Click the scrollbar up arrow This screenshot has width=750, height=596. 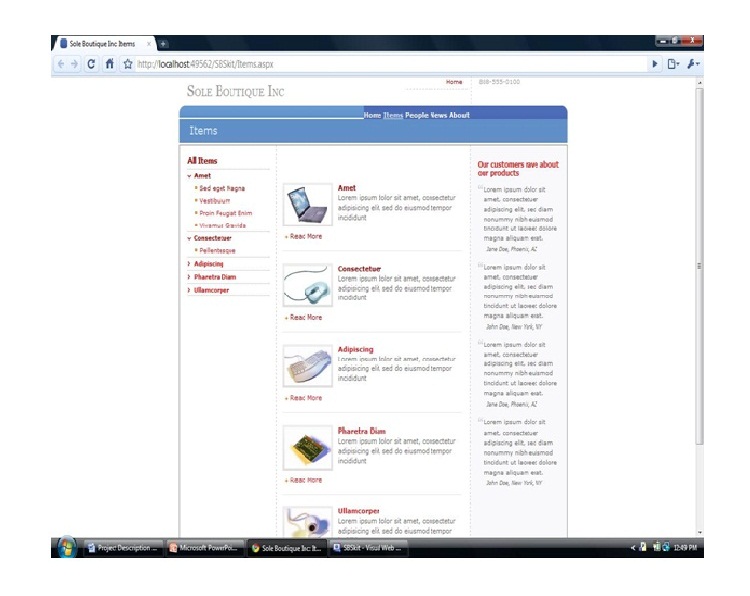click(700, 83)
